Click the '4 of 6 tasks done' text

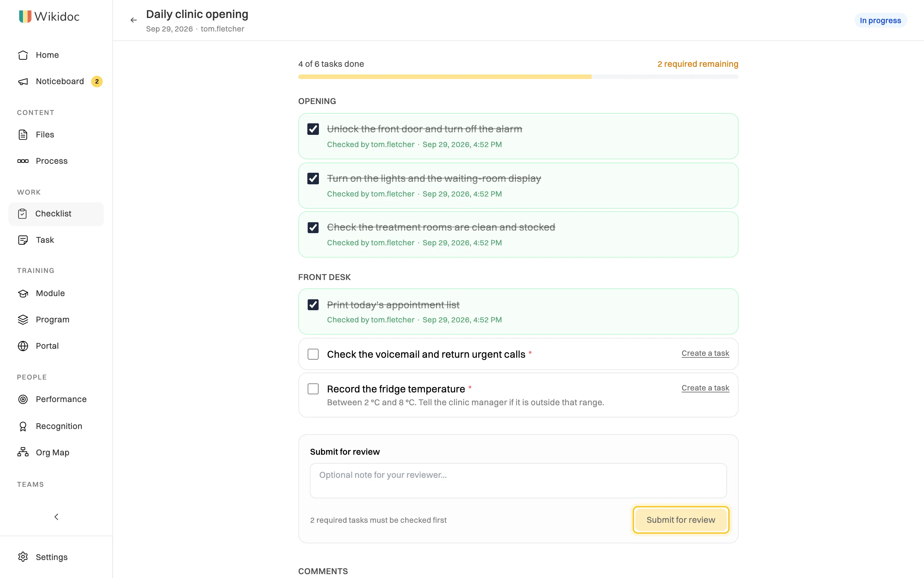(331, 64)
